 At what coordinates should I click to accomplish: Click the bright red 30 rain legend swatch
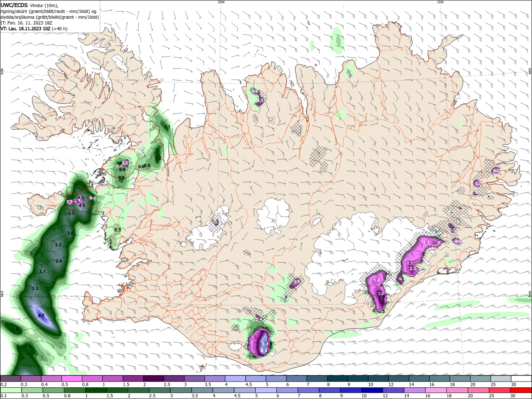[521, 390]
